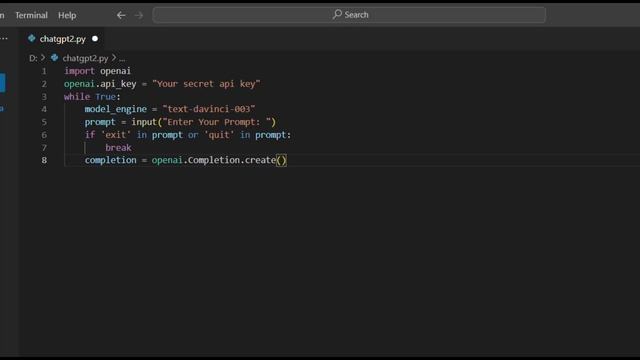Click the Python icon on chatgpt2.py tab
The image size is (640, 360).
pos(31,38)
